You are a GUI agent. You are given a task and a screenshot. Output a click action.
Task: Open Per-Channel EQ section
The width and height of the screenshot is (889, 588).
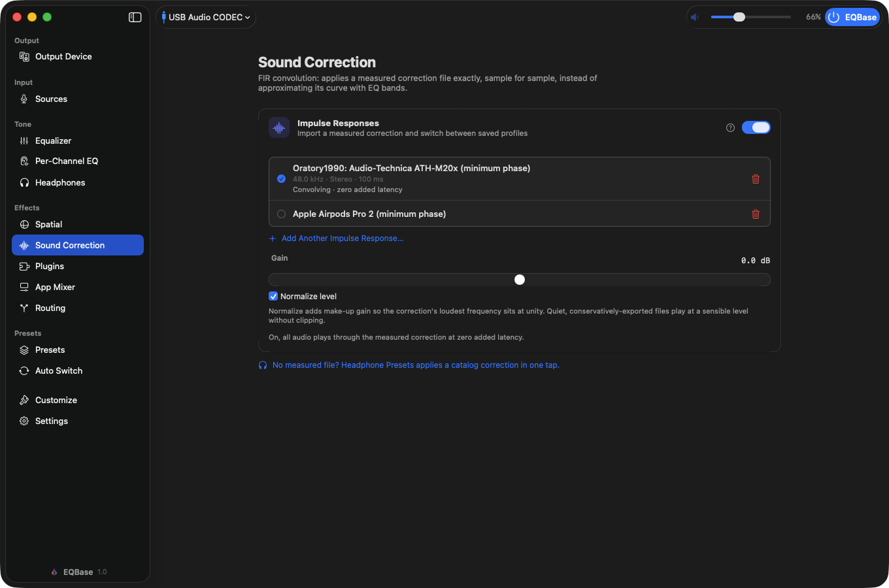(78, 161)
